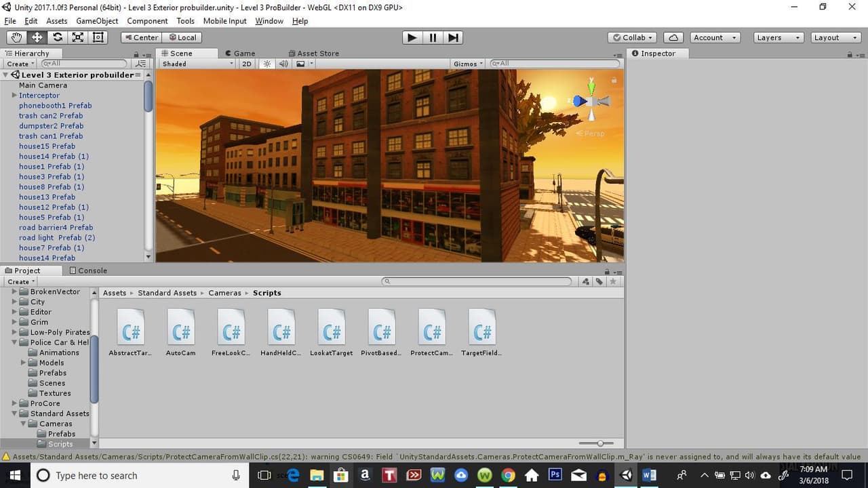868x488 pixels.
Task: Click search by label tag icon
Action: tap(599, 281)
